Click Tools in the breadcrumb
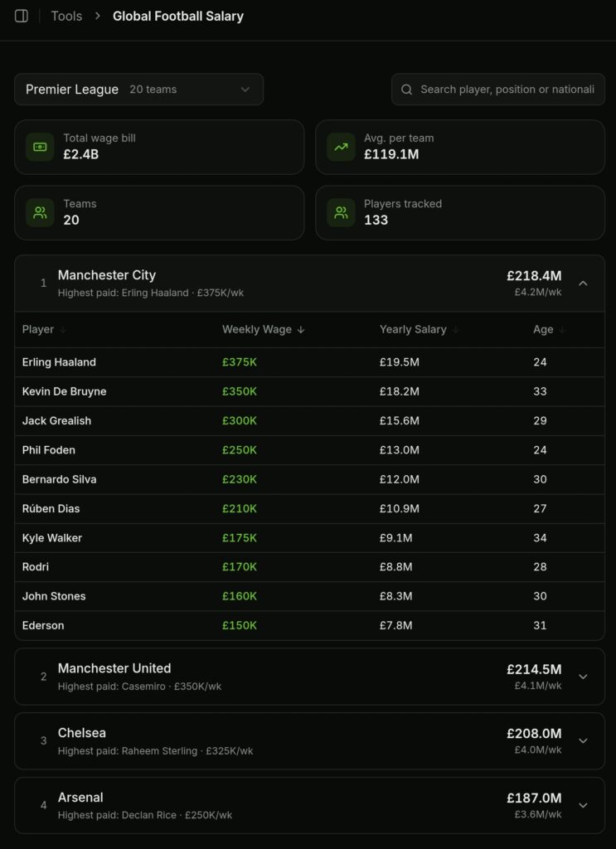Viewport: 616px width, 849px height. pos(66,16)
